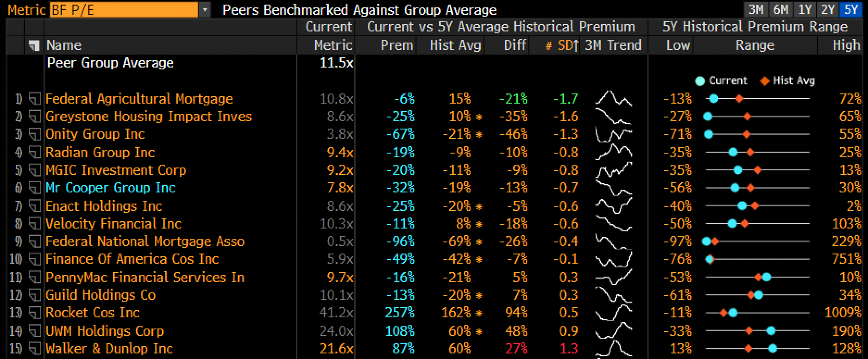Open the Metric dropdown arrow

coord(205,10)
